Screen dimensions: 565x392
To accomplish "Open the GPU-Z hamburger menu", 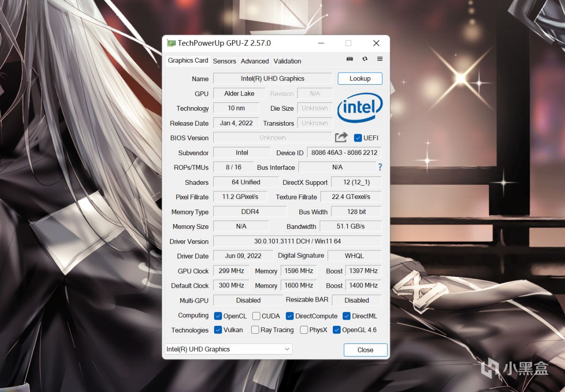I will (380, 59).
